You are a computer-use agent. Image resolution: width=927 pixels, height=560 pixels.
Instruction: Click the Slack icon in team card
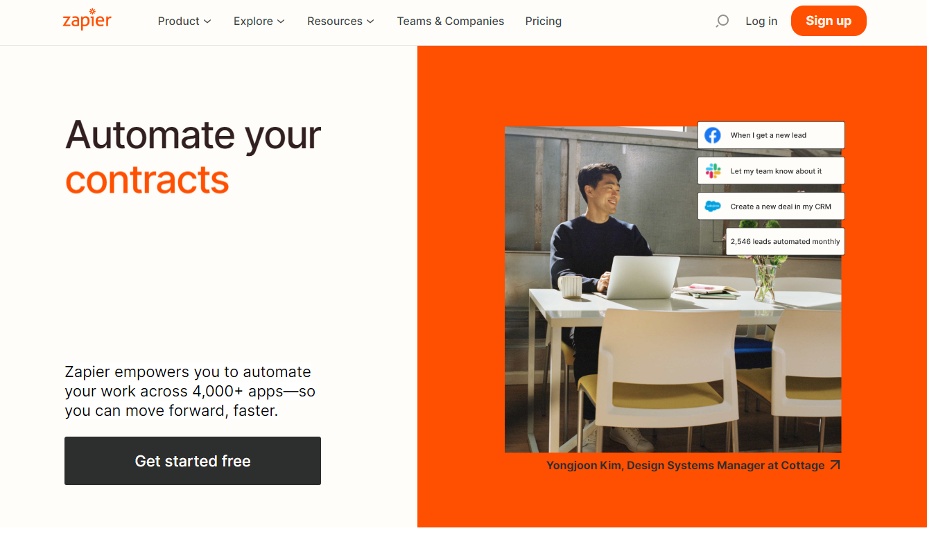713,170
